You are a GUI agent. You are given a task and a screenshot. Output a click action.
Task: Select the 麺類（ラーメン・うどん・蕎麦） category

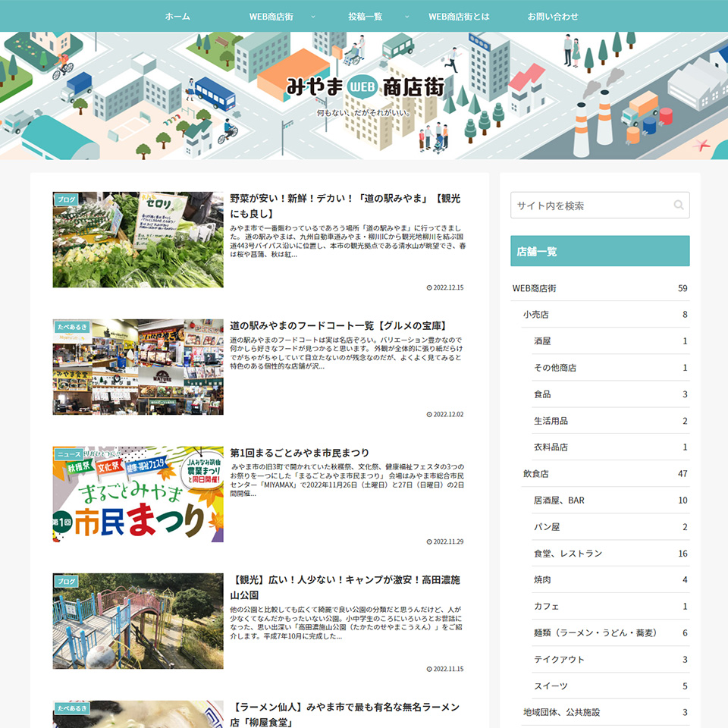click(x=595, y=632)
